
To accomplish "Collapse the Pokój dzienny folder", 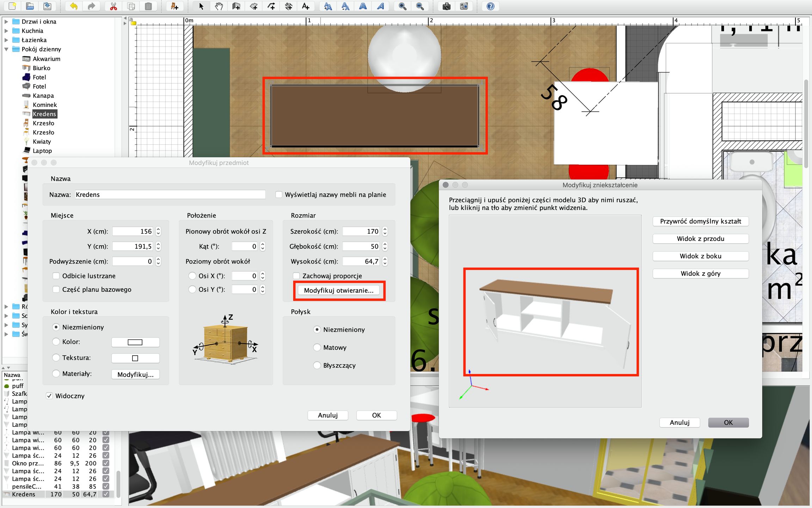I will point(6,49).
